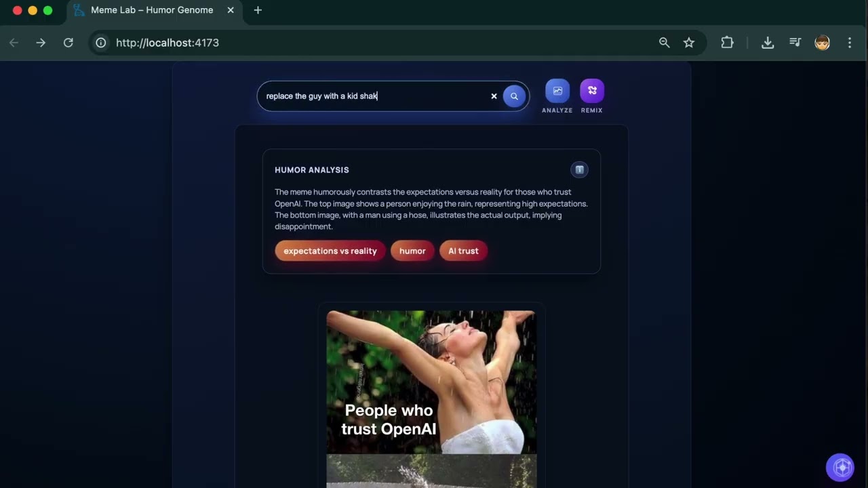
Task: Click the bottom hose meme image
Action: pos(431,471)
